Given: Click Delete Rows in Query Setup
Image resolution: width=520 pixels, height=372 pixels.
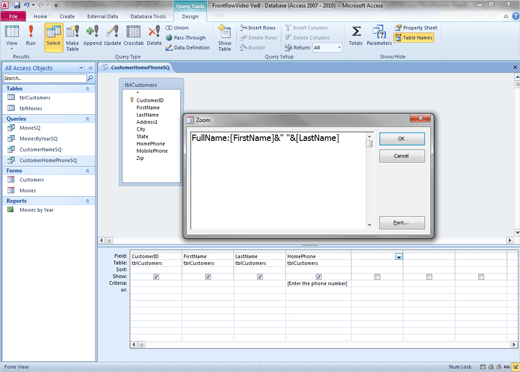Looking at the screenshot, I should point(258,38).
